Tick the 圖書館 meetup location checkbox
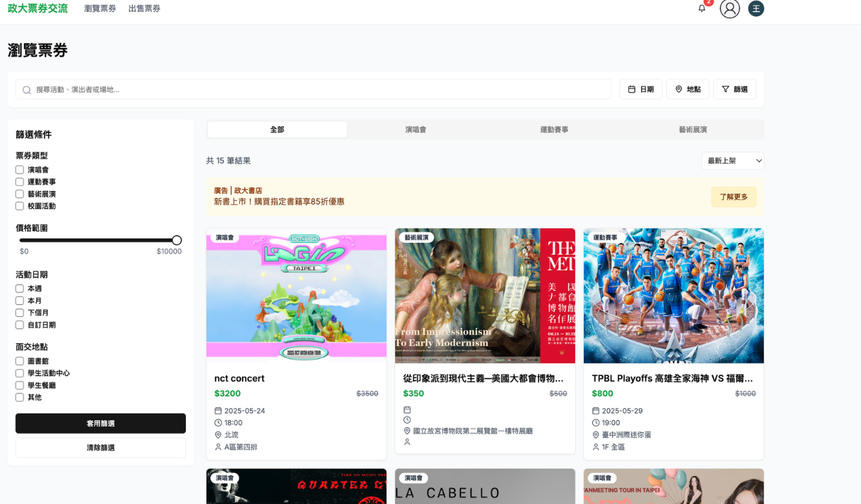 (20, 362)
